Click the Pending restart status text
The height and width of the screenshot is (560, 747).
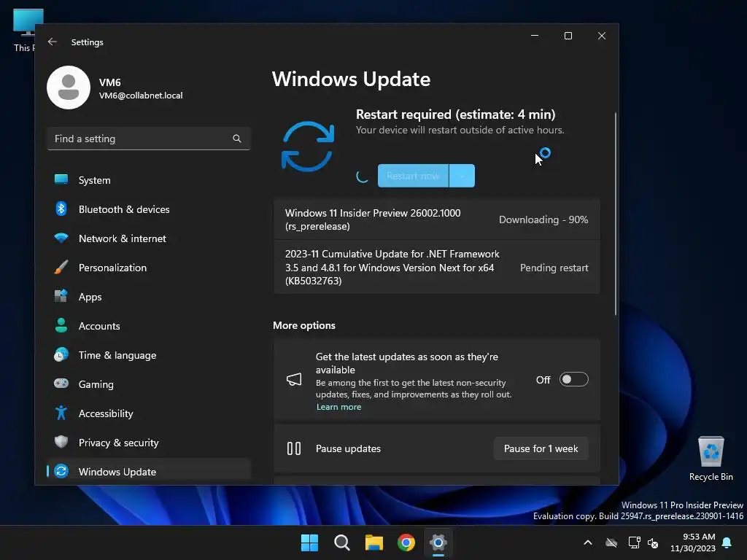(554, 268)
